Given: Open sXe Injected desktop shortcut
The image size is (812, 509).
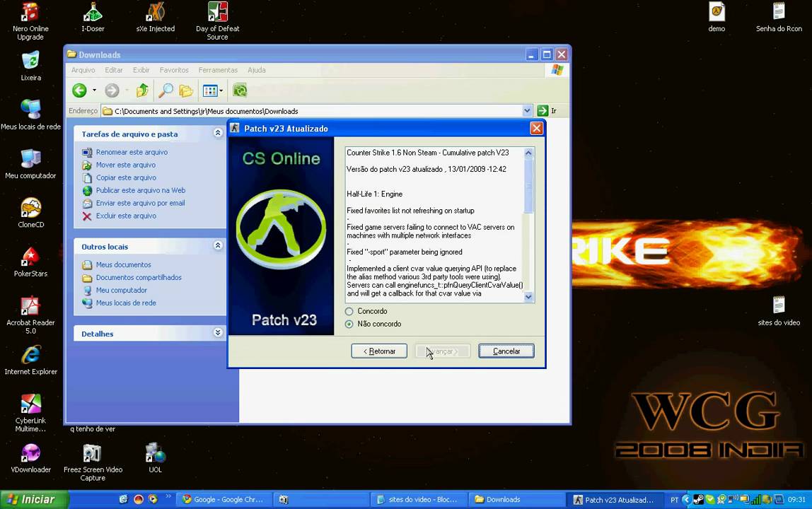Looking at the screenshot, I should 156,17.
